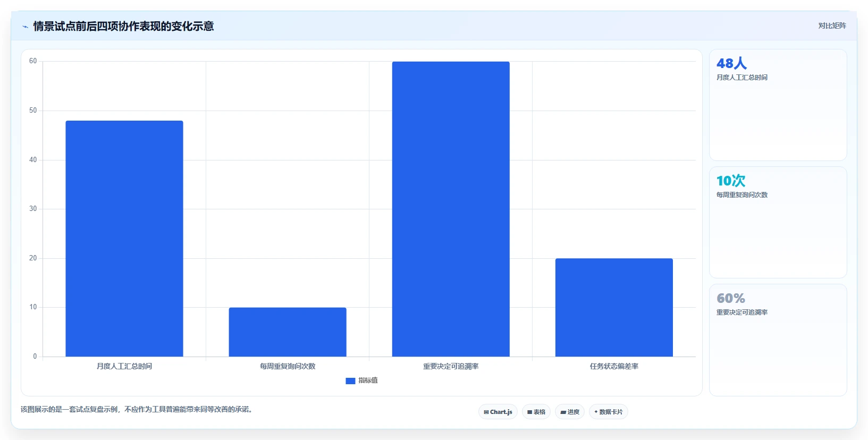Click the 对比矩阵 label in the header
Viewport: 868px width, 440px height.
point(832,26)
